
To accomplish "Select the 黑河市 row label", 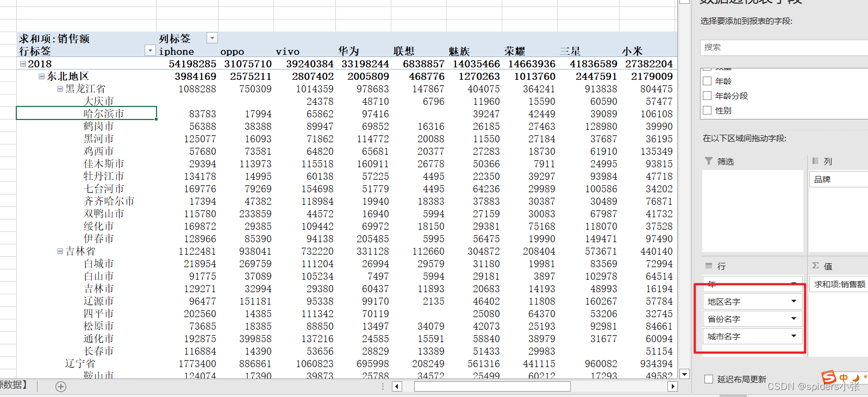I will (x=99, y=138).
